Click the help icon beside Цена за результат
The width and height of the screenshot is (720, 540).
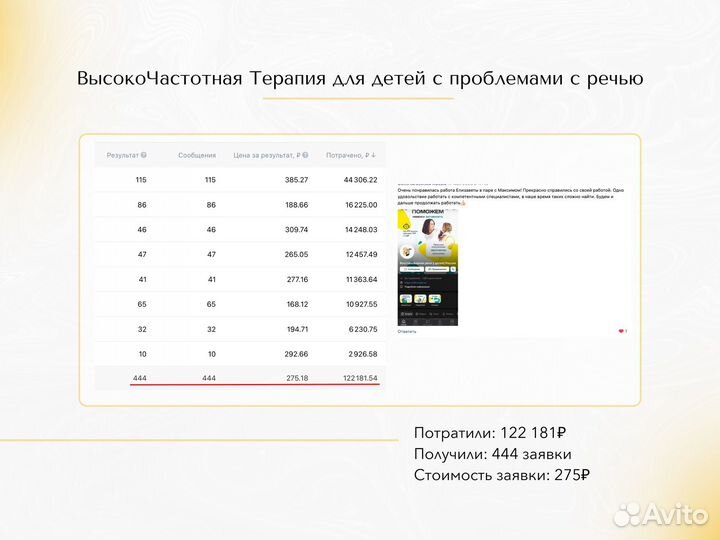pos(305,155)
